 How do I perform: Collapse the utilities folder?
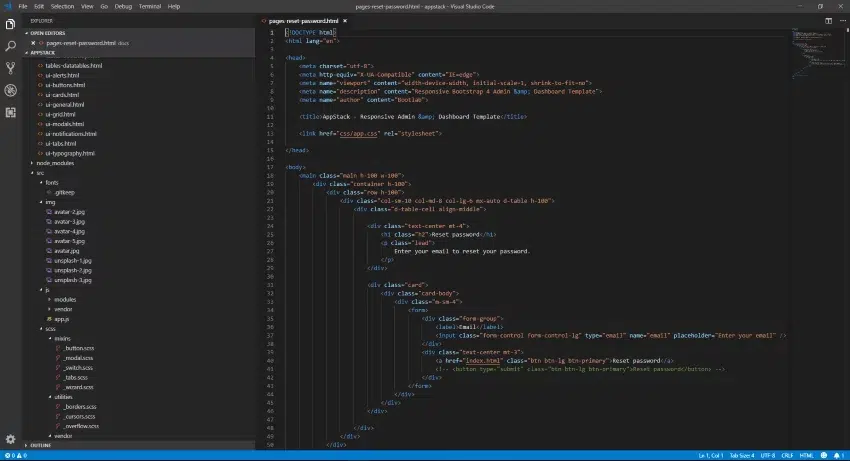[x=63, y=397]
